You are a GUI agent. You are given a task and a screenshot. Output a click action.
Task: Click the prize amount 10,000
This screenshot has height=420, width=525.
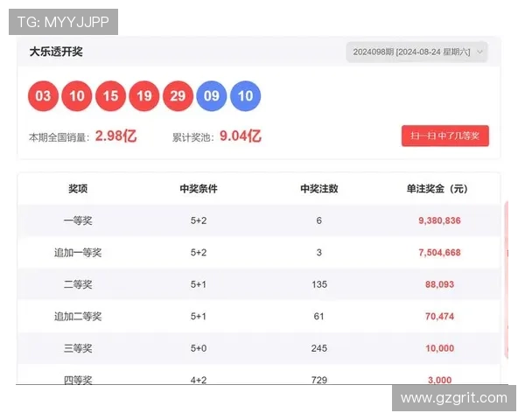tap(439, 348)
